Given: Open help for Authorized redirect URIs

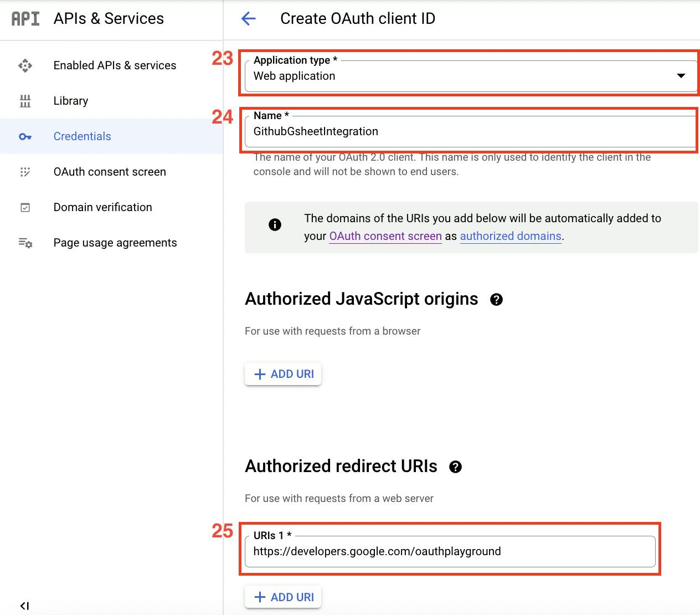Looking at the screenshot, I should 456,467.
